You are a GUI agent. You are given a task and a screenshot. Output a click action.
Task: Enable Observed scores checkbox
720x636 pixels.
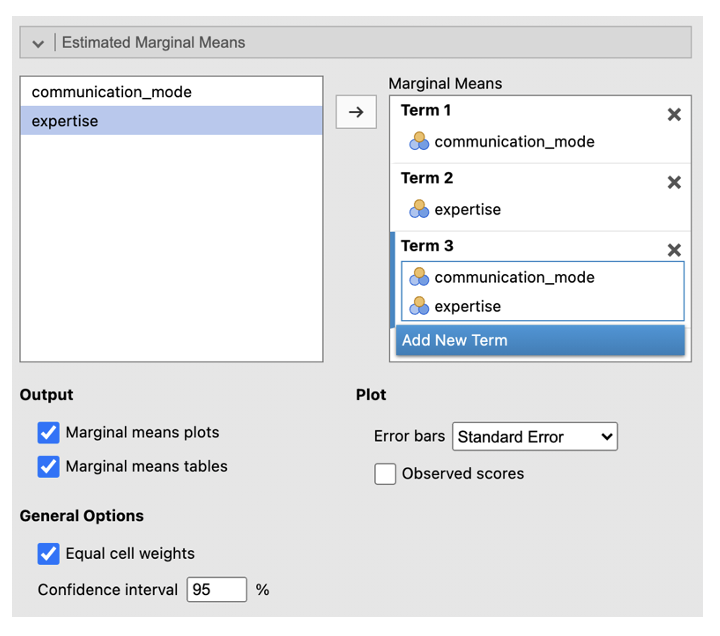[x=385, y=474]
